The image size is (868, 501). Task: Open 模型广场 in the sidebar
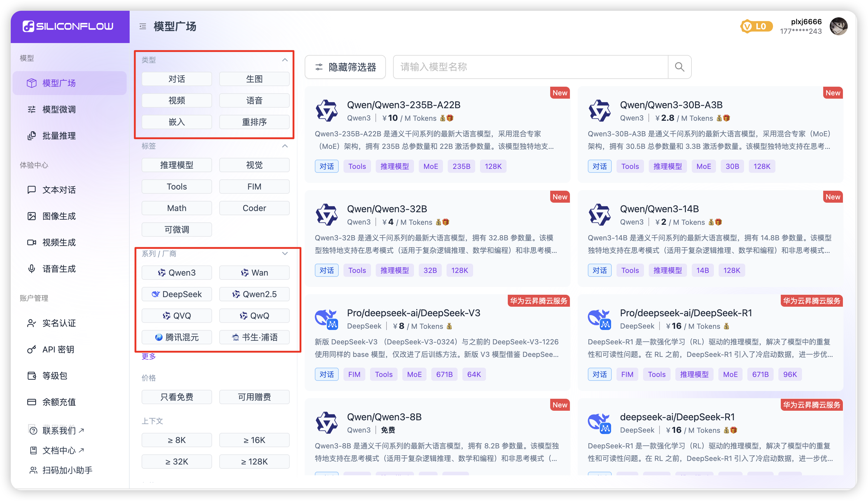click(x=69, y=83)
